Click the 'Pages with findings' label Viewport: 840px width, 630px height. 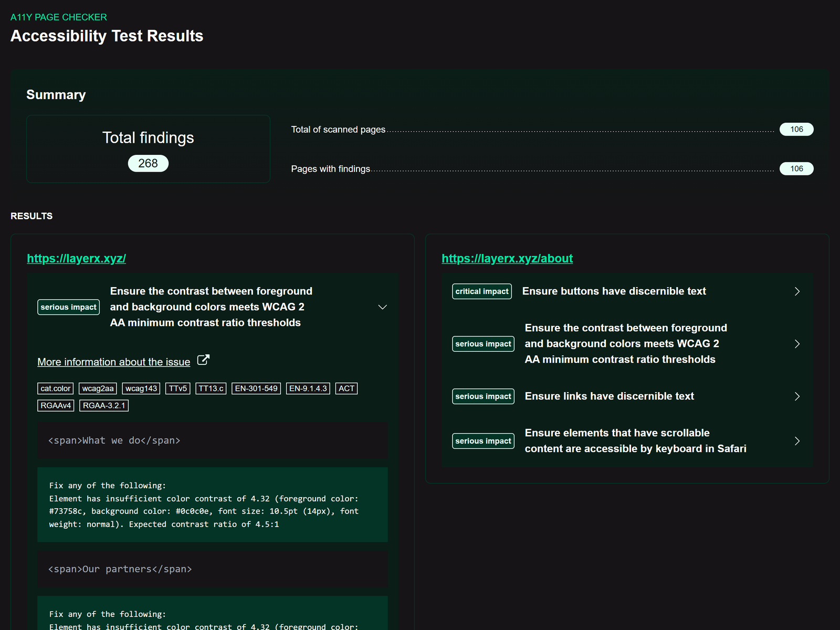tap(331, 169)
